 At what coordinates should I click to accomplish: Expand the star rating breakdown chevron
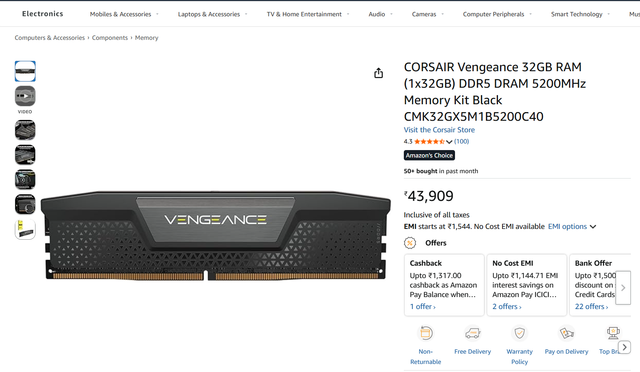pos(449,142)
